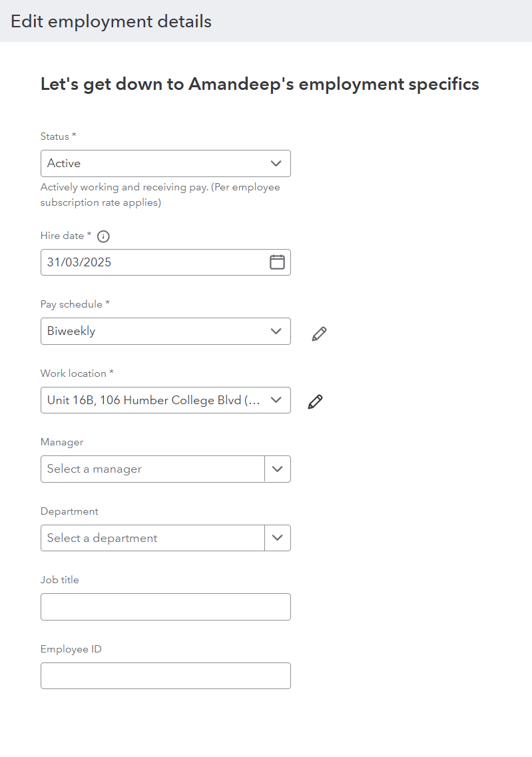Click the Employee ID label
The image size is (532, 757).
click(x=71, y=649)
